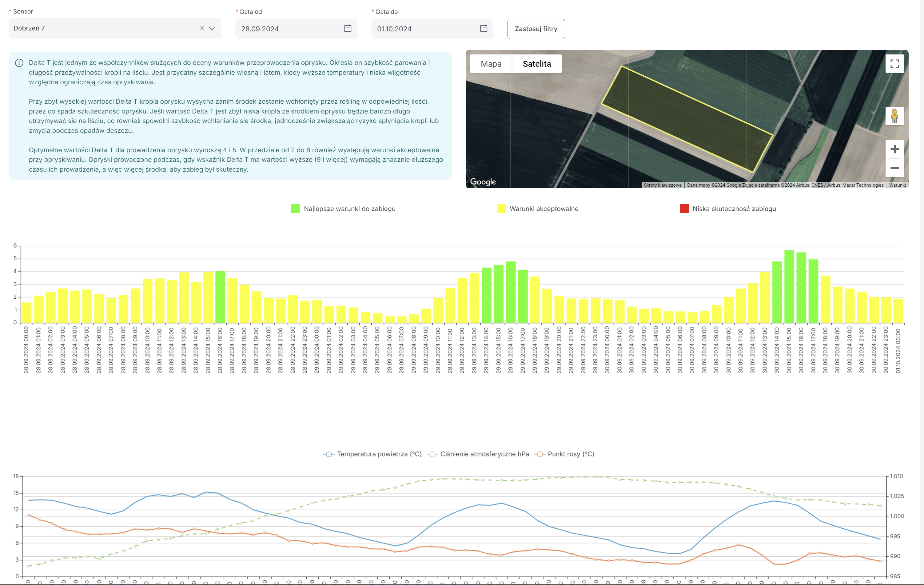Enter fullscreen view of the map
Screen dimensions: 924x585
pyautogui.click(x=894, y=64)
